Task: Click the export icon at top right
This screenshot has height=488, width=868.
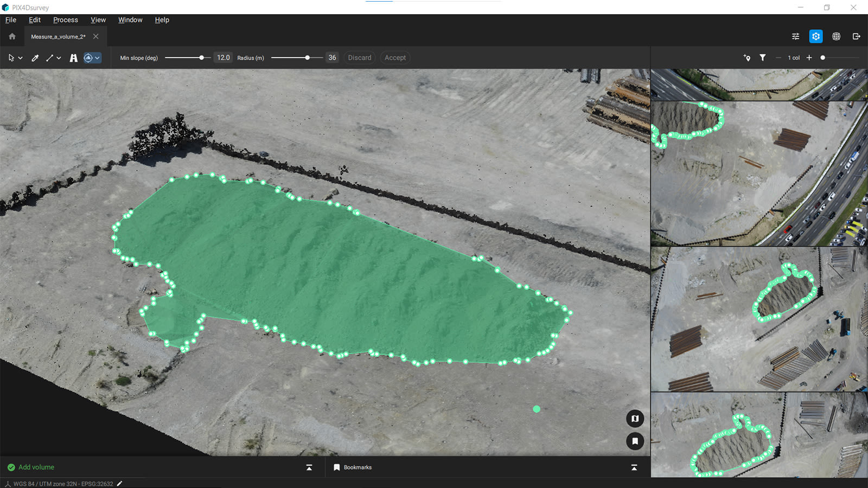Action: coord(857,36)
